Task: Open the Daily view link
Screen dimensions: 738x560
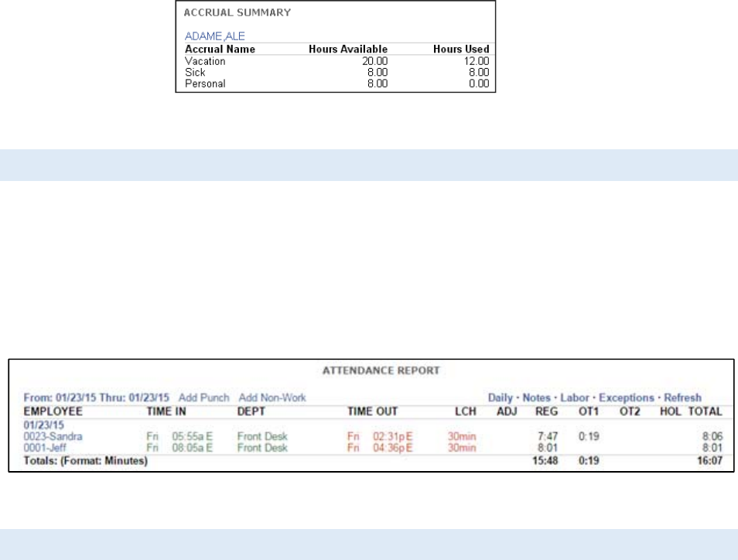Action: tap(500, 398)
